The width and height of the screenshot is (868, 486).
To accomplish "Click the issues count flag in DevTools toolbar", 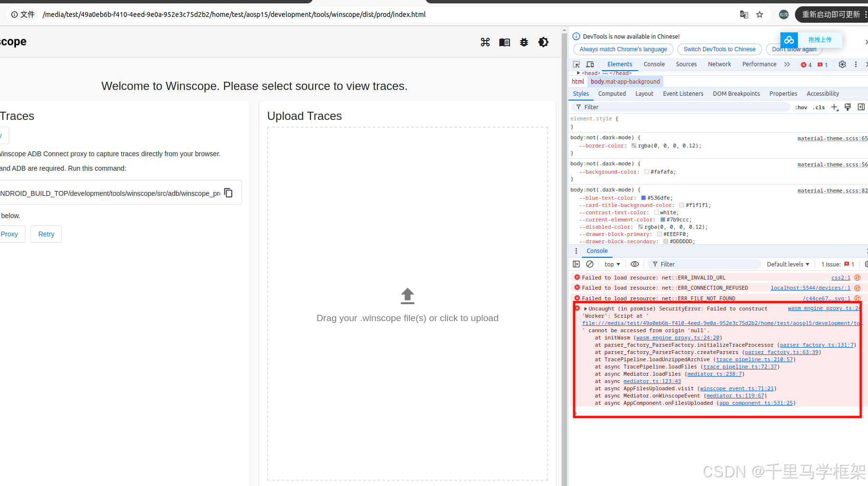I will [x=823, y=65].
